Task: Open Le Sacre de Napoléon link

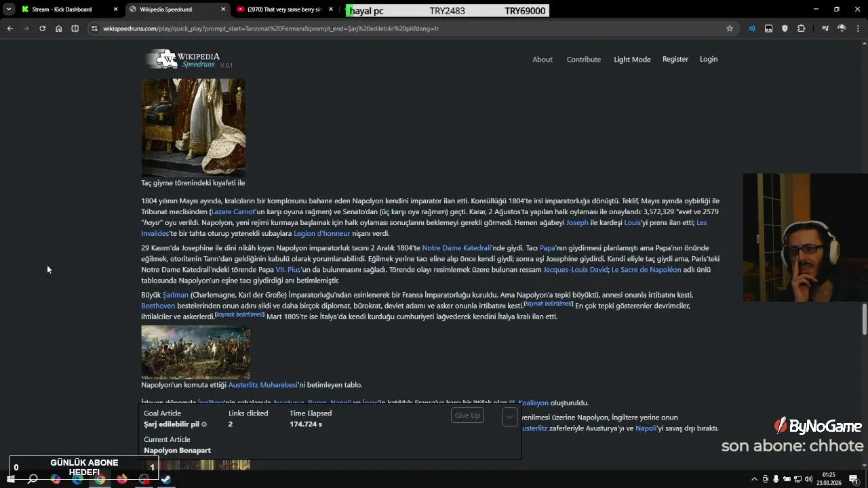Action: point(646,270)
